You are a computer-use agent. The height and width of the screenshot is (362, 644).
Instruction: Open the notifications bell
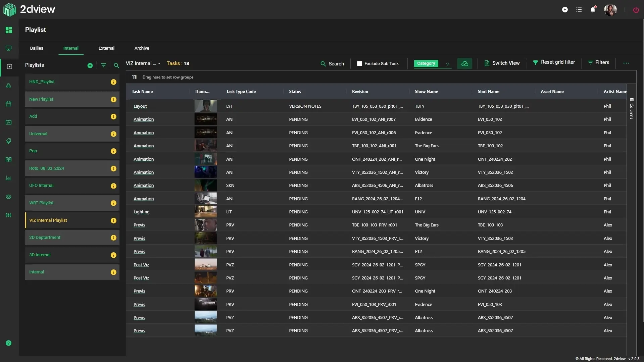(x=593, y=9)
